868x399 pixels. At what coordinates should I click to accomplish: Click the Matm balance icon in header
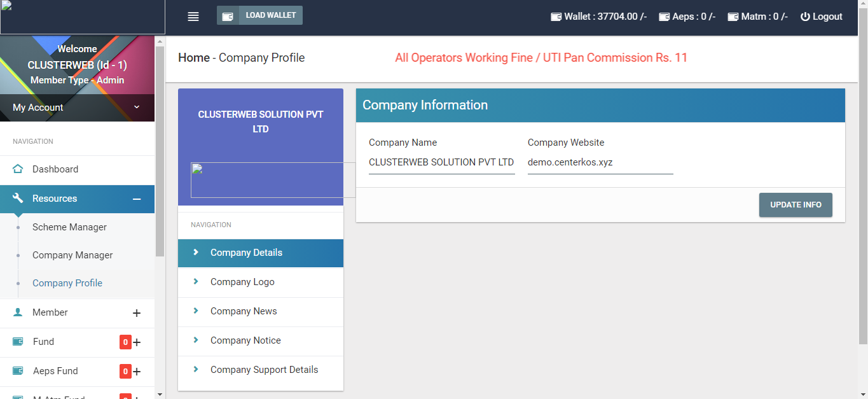pyautogui.click(x=733, y=17)
